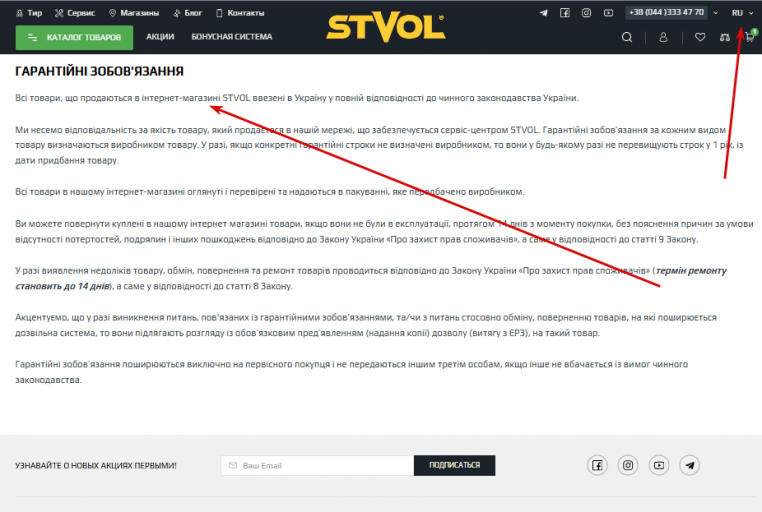Open the Каталог товаров button
Image resolution: width=762 pixels, height=512 pixels.
pyautogui.click(x=74, y=37)
